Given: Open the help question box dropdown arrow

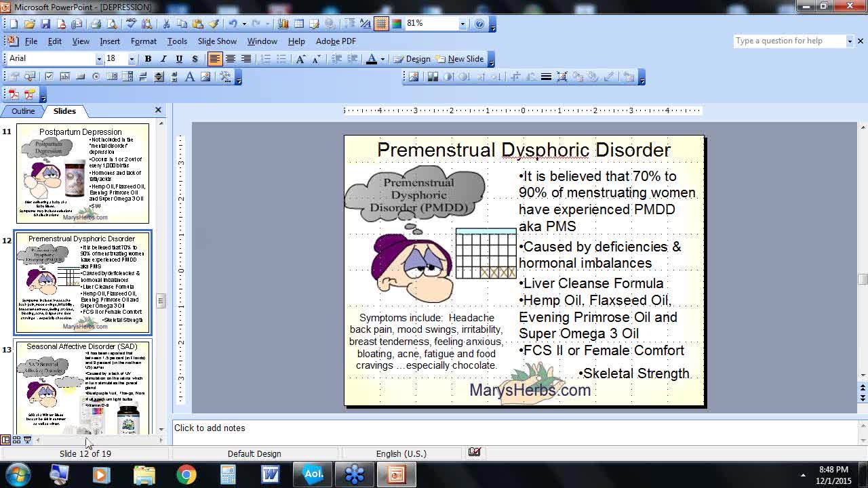Looking at the screenshot, I should [x=849, y=41].
